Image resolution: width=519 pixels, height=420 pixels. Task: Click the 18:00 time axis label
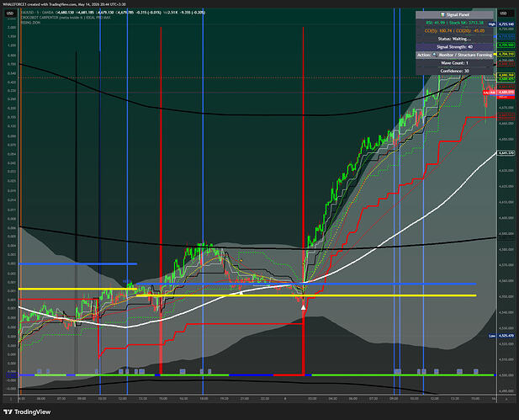pos(204,399)
